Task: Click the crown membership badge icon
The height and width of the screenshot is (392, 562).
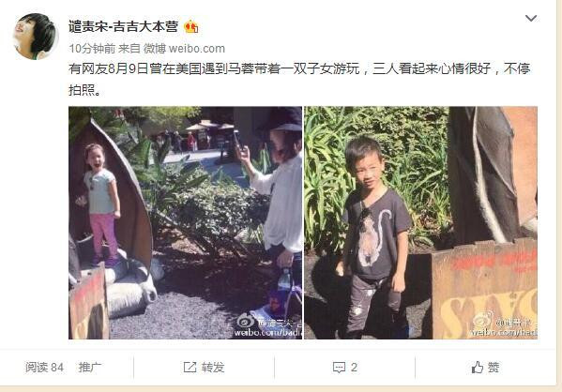Action: coord(191,27)
